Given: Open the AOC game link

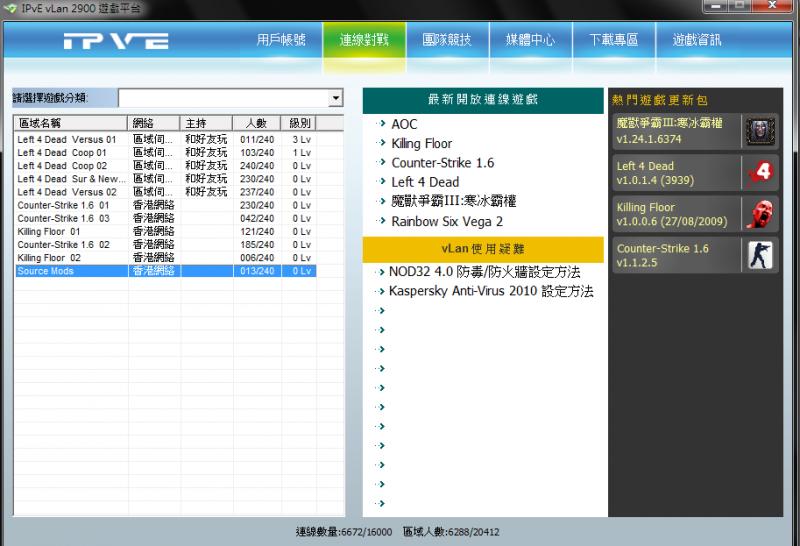Looking at the screenshot, I should coord(404,124).
